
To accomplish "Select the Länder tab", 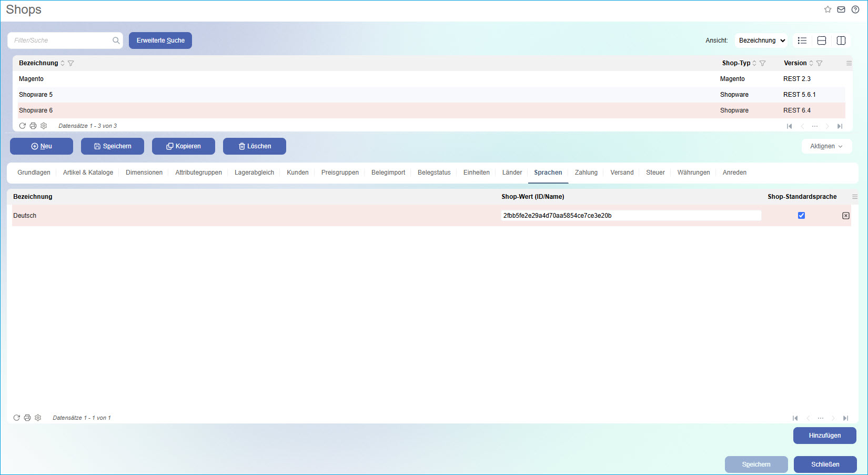I will coord(512,173).
